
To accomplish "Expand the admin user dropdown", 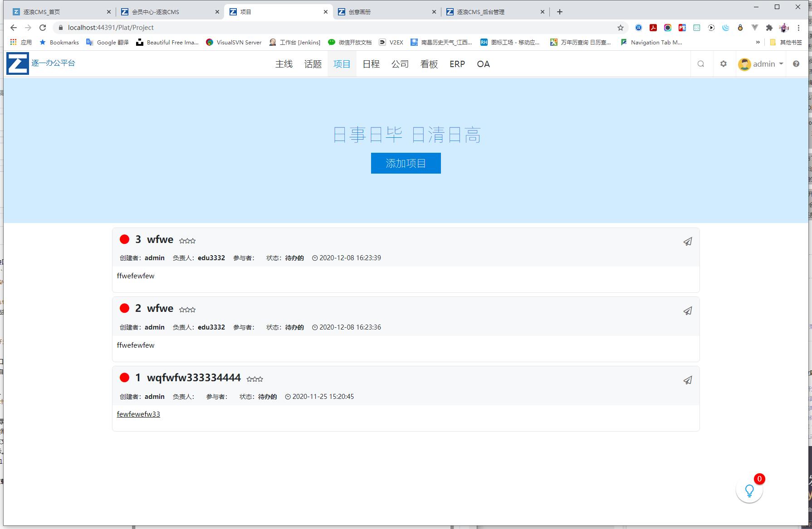I will (x=761, y=63).
